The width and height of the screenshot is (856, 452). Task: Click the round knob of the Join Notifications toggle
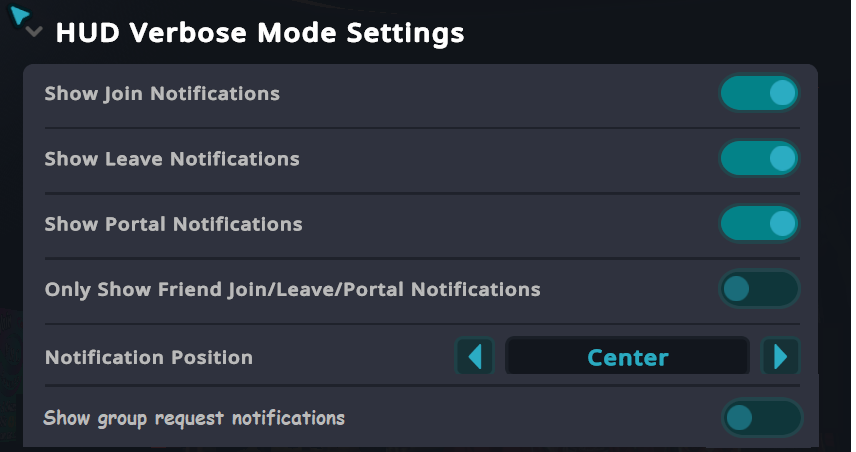click(782, 94)
